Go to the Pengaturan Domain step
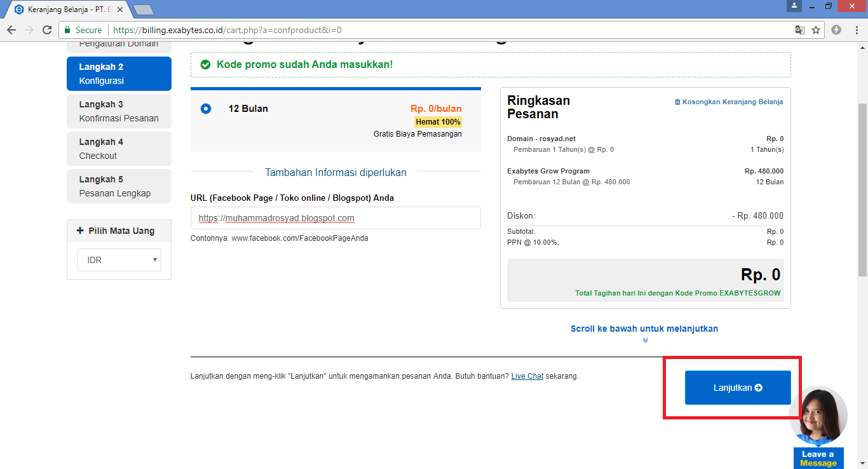Viewport: 868px width, 469px height. click(x=119, y=48)
